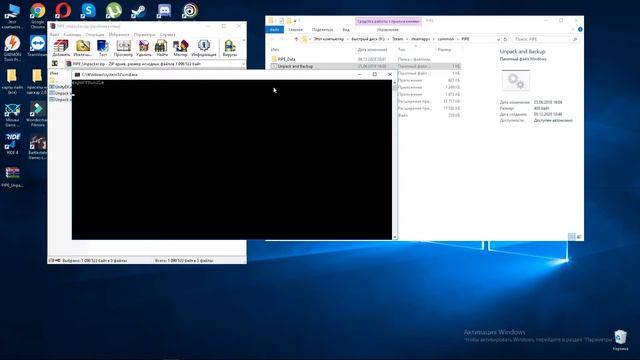Open the Команды menu in WinRAR
Screen dimensions: 640x360
pyautogui.click(x=72, y=35)
